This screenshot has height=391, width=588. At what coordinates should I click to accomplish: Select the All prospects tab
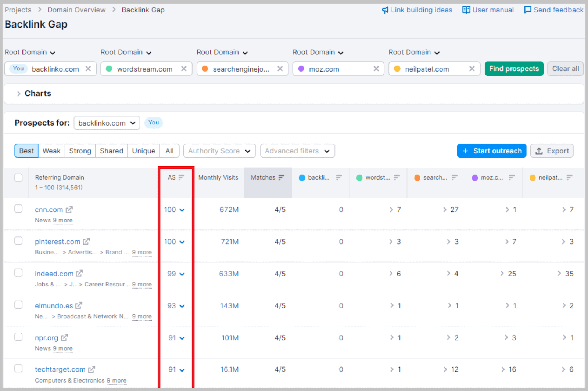pyautogui.click(x=169, y=151)
